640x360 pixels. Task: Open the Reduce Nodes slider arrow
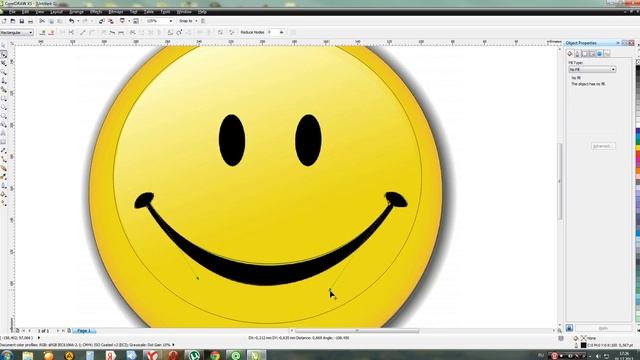(x=281, y=32)
